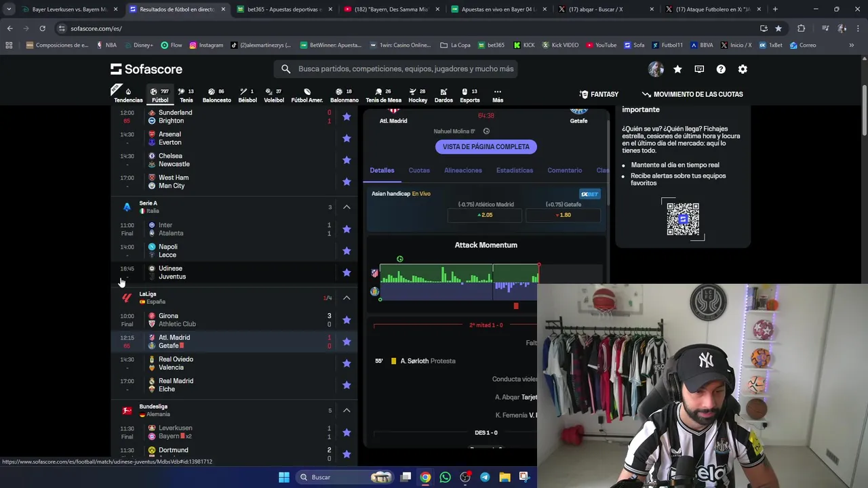This screenshot has width=868, height=488.
Task: Open File Explorer from the taskbar
Action: (505, 477)
